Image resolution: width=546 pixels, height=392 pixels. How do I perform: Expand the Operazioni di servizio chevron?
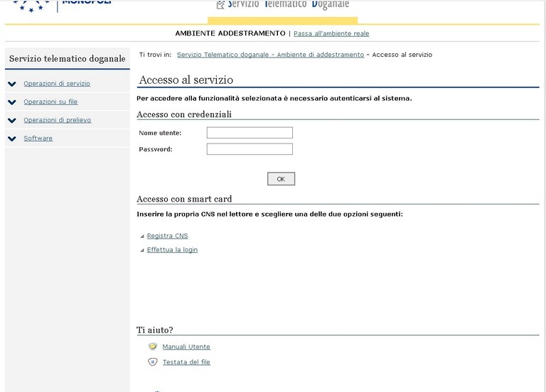click(12, 84)
